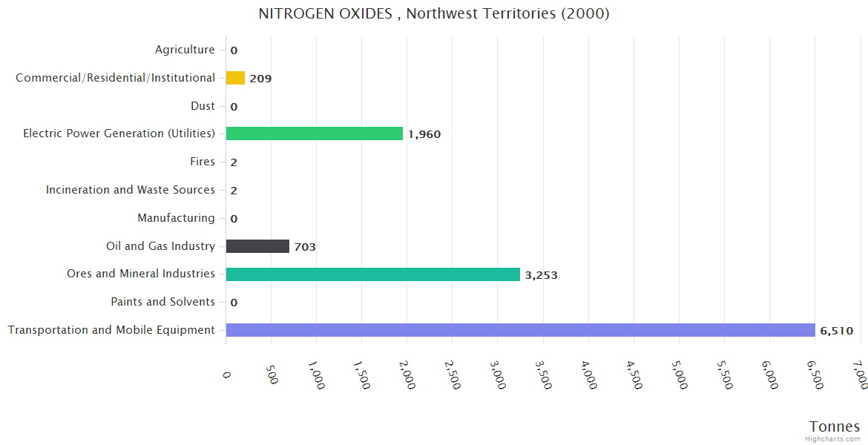This screenshot has height=445, width=868.
Task: Click the 1,960 data value label
Action: tap(424, 134)
